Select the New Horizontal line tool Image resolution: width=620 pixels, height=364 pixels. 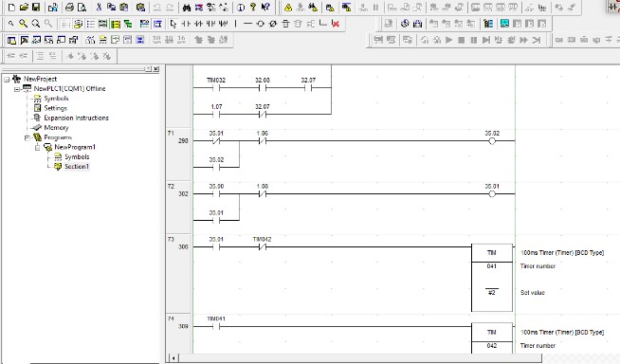(x=247, y=24)
